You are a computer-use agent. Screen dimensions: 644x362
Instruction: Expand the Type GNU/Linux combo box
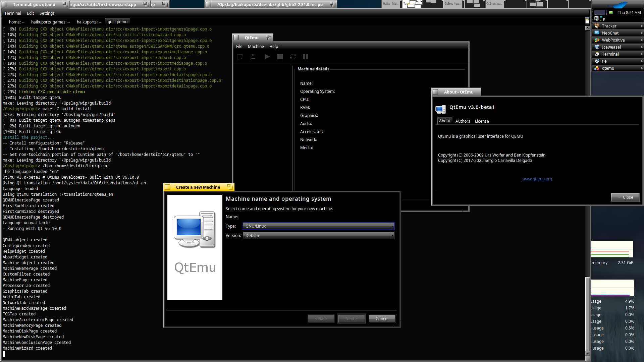[x=318, y=226]
